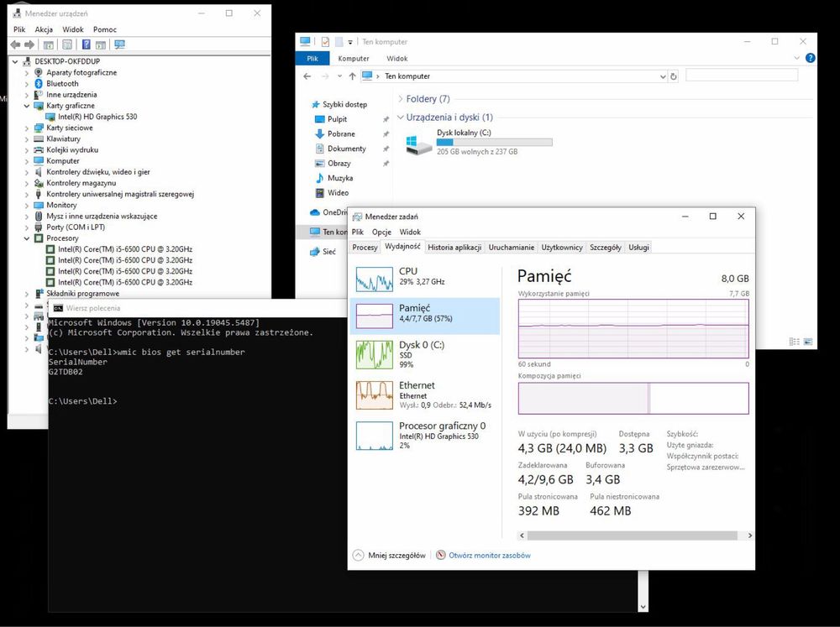Open Wideo in Explorer sidebar
The image size is (840, 627).
338,193
